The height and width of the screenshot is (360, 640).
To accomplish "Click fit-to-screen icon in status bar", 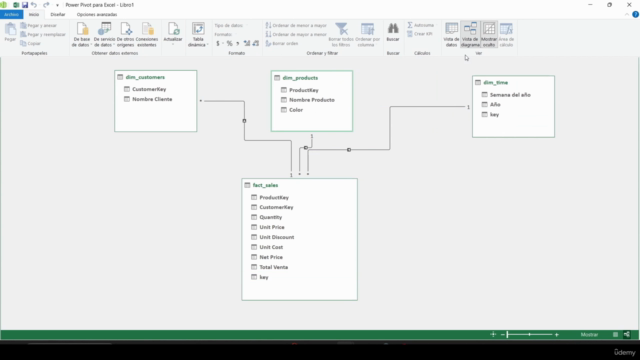I will click(493, 334).
